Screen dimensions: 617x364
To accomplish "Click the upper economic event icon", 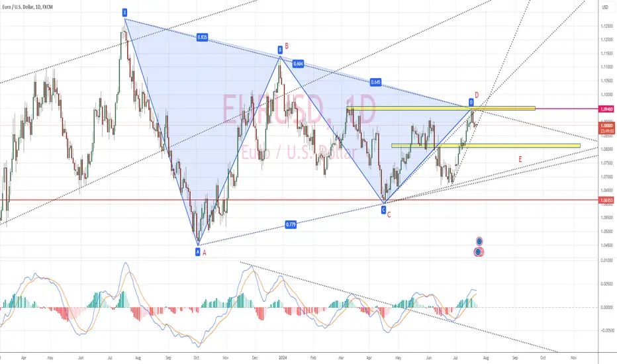I will coord(479,241).
